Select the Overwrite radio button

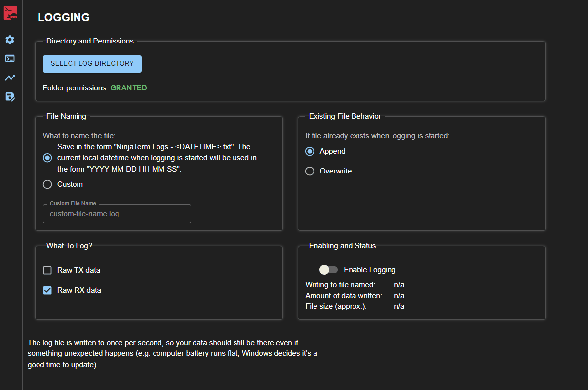310,171
